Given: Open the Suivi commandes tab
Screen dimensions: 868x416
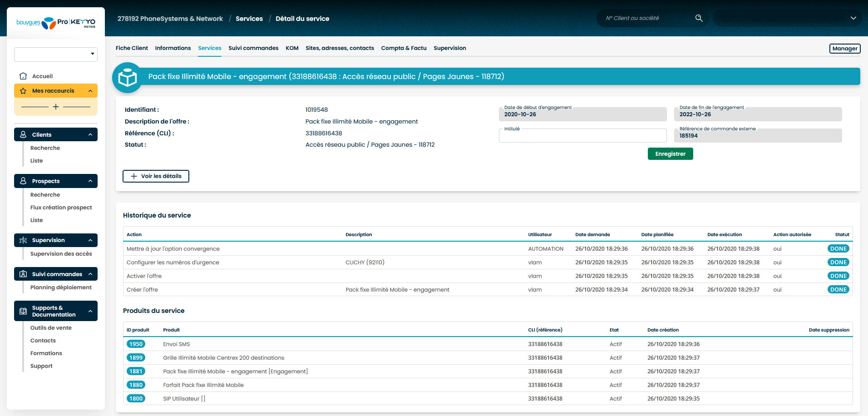Looking at the screenshot, I should [x=253, y=48].
